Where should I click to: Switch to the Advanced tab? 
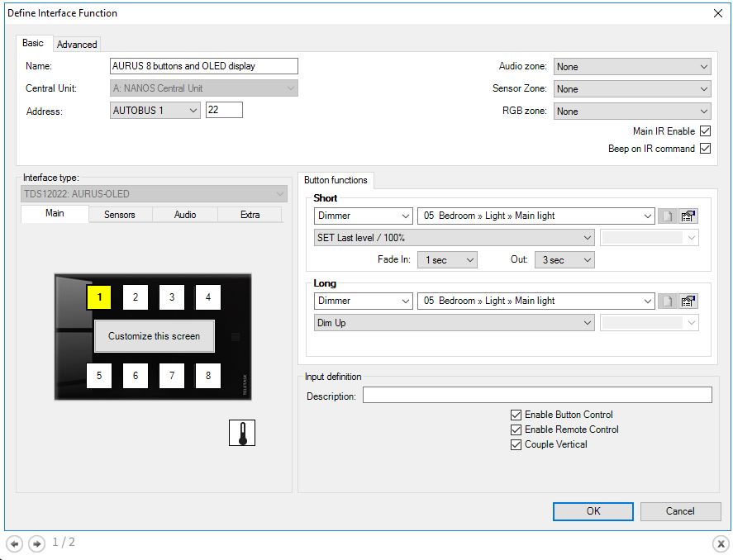[x=77, y=45]
